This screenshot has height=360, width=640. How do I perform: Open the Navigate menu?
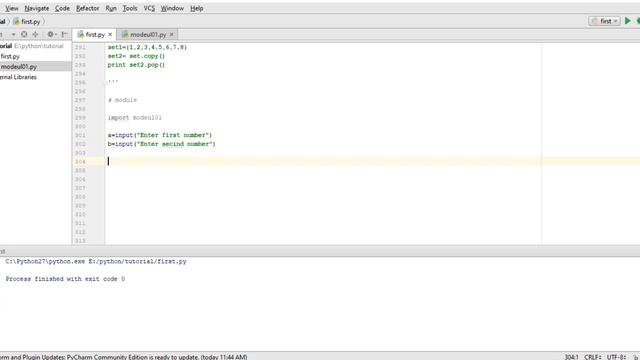[x=37, y=8]
